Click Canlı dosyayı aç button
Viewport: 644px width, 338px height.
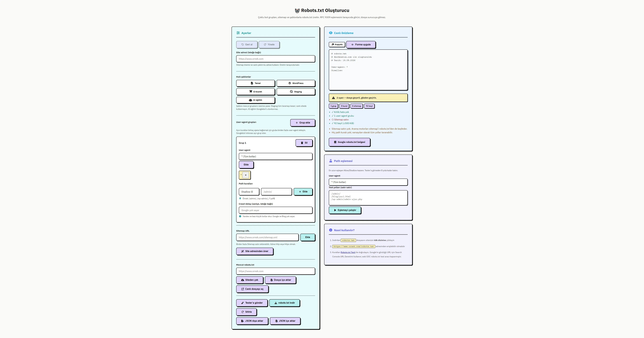pos(252,289)
